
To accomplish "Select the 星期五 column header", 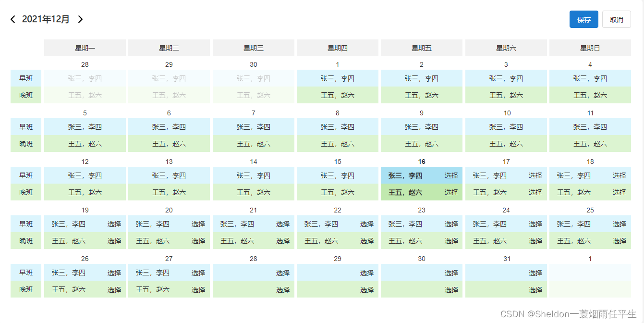I will pos(422,48).
